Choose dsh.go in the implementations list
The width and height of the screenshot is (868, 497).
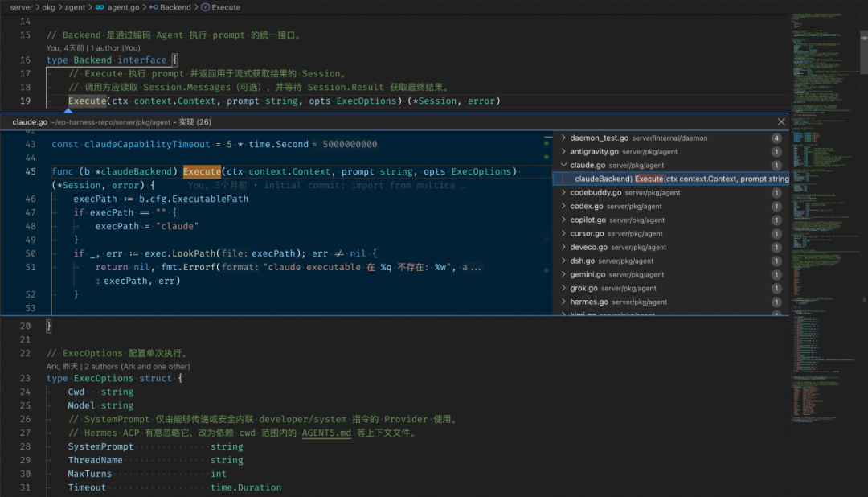[x=671, y=261]
